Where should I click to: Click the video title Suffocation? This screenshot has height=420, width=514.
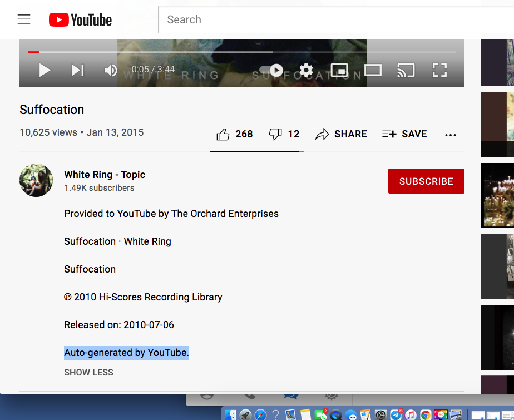[52, 110]
